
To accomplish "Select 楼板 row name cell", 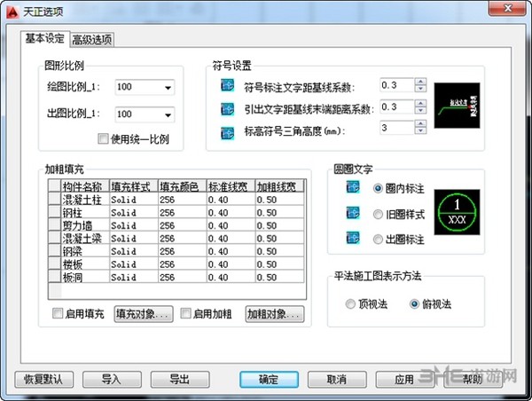I will (x=85, y=264).
